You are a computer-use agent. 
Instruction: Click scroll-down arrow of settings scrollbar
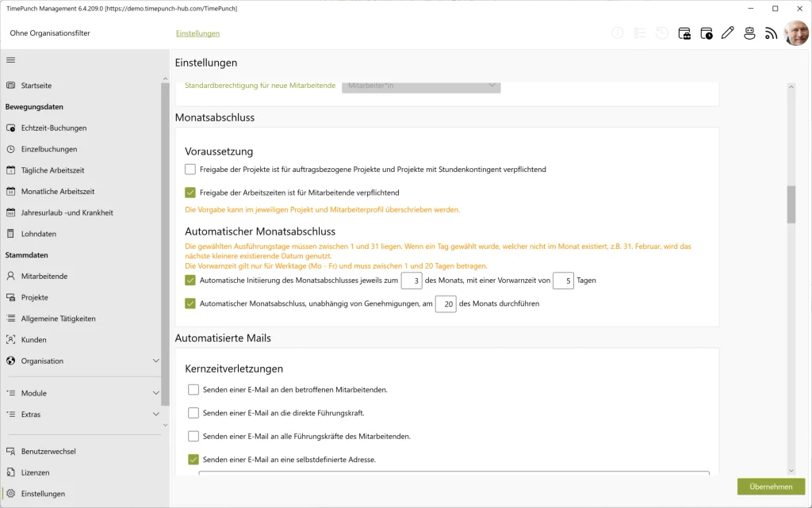pos(791,471)
